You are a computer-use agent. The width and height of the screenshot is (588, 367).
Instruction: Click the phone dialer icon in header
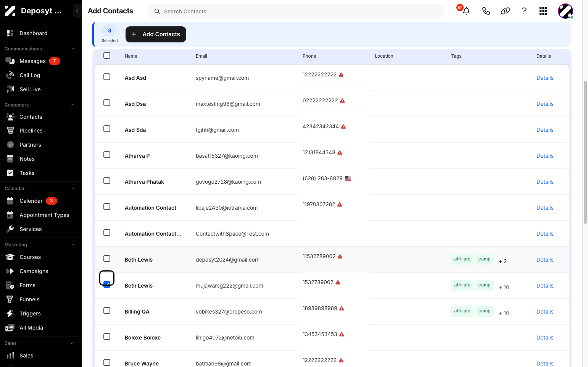[486, 11]
